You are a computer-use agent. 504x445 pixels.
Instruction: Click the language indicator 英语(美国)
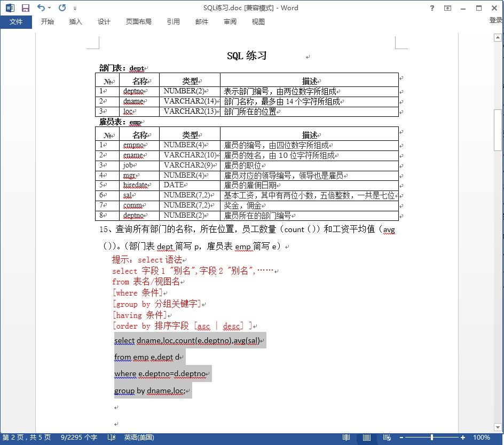(x=139, y=438)
